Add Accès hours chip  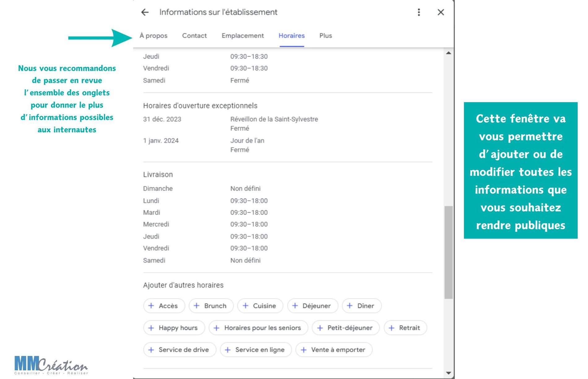click(x=164, y=306)
